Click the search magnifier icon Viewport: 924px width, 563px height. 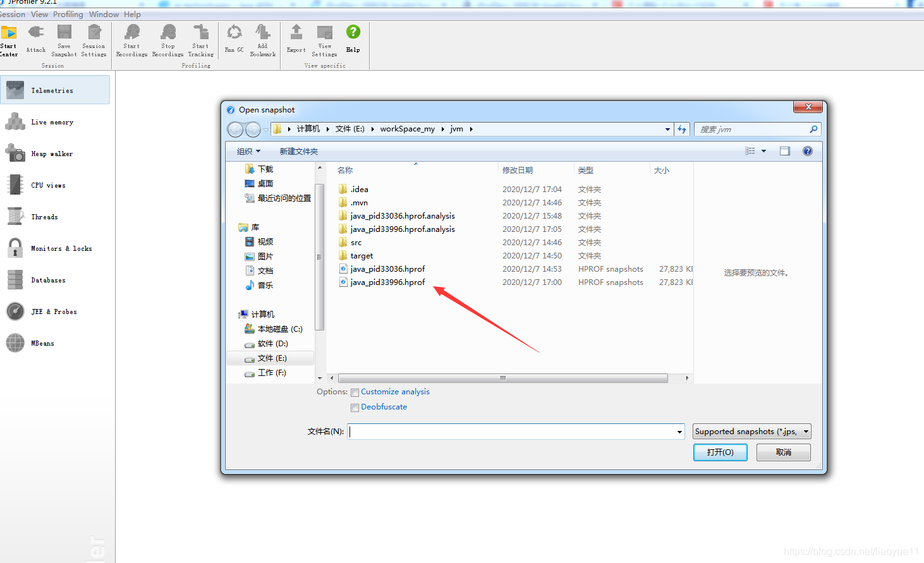pyautogui.click(x=813, y=130)
